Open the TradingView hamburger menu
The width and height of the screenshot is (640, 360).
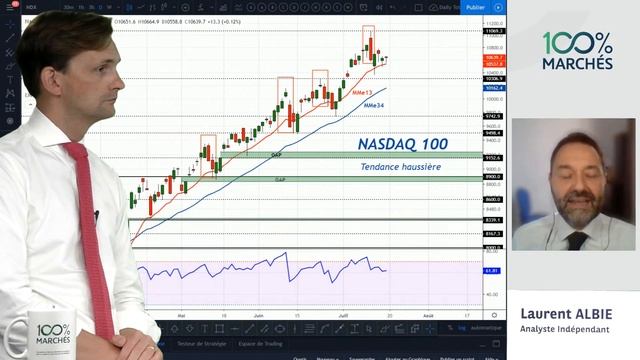point(10,7)
